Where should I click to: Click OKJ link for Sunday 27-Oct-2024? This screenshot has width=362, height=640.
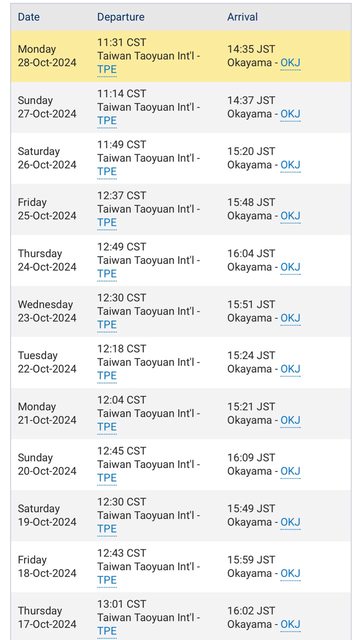tap(290, 114)
